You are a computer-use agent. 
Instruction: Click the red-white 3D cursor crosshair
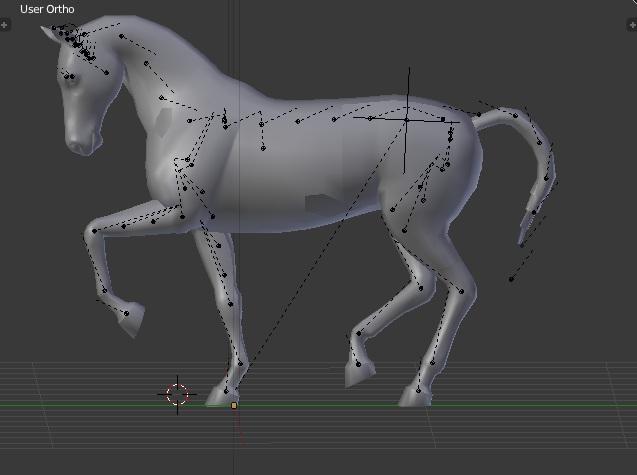click(177, 395)
